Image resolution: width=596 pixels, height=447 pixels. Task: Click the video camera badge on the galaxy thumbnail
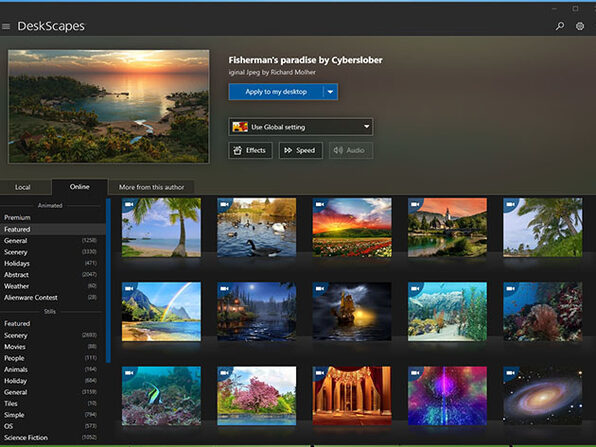[510, 373]
